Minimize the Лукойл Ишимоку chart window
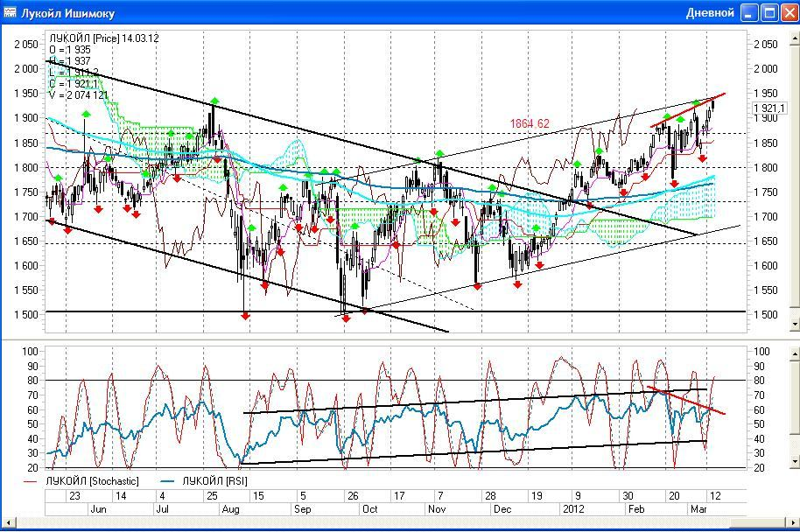Viewport: 800px width, 532px height. (749, 13)
